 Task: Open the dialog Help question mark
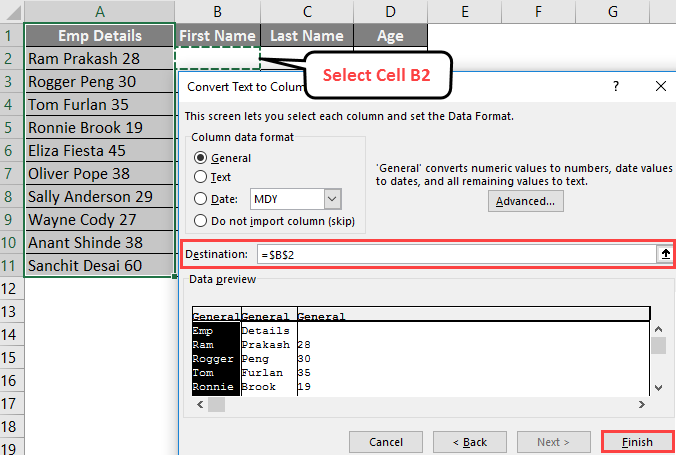click(616, 86)
